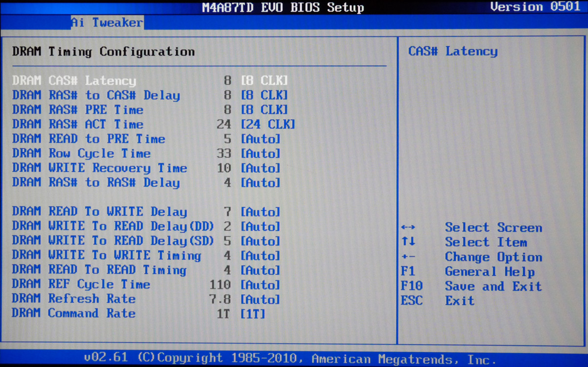Select DRAM READ To READ Timing [Auto]
This screenshot has height=367, width=588.
point(261,270)
